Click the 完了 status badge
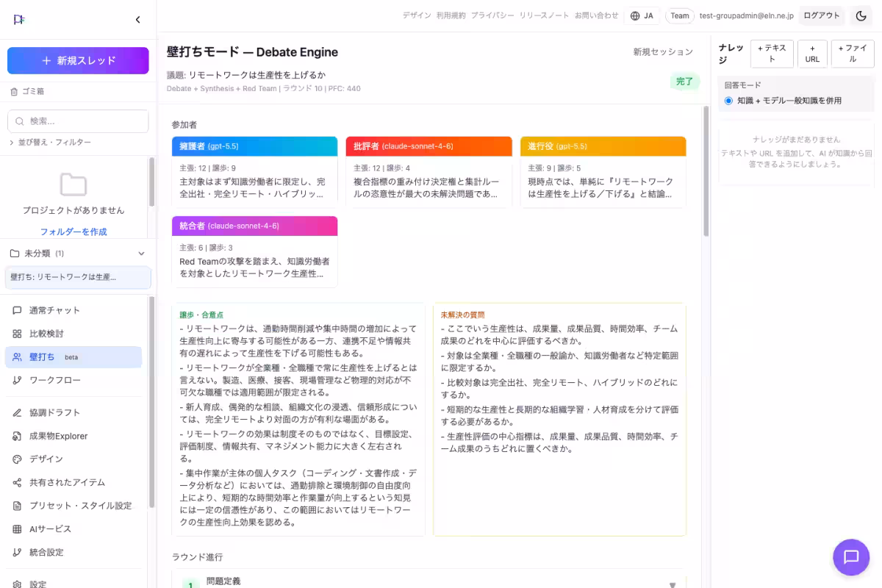Screen dimensions: 882x588 tap(685, 82)
